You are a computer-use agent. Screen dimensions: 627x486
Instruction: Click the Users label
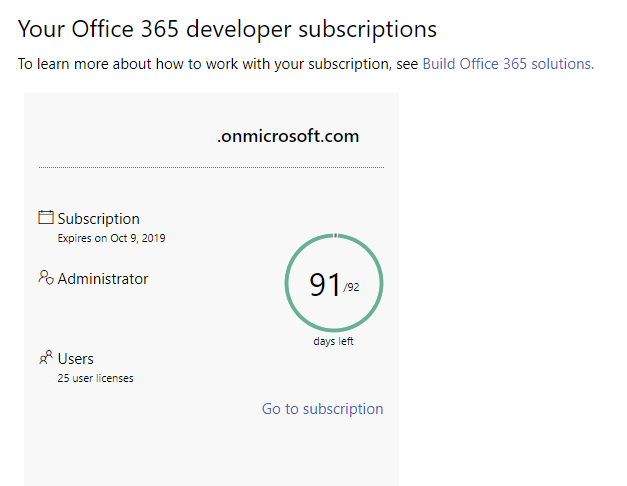tap(76, 359)
